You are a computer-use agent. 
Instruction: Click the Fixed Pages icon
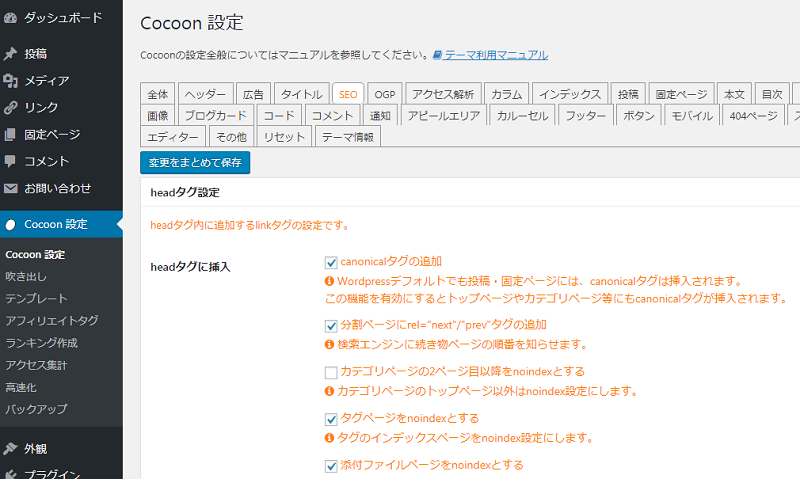click(11, 135)
